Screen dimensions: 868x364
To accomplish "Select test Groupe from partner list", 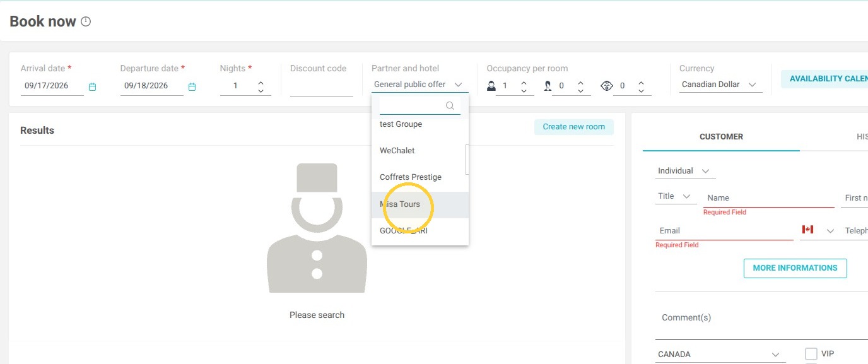I will [420, 124].
